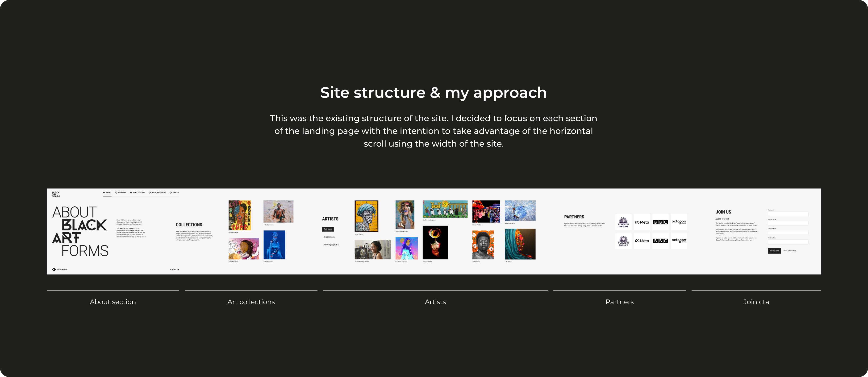The image size is (868, 377).
Task: Select the Illustrators artist filter
Action: point(329,237)
